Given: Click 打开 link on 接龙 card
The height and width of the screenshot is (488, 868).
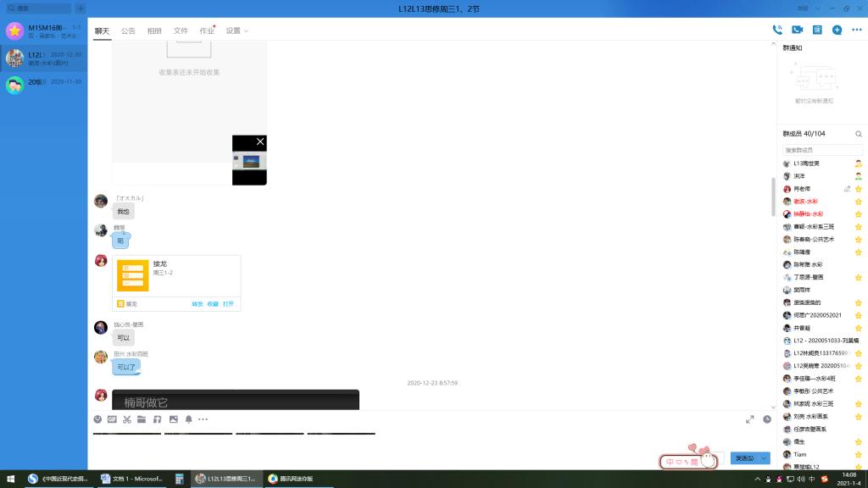Looking at the screenshot, I should pos(228,303).
